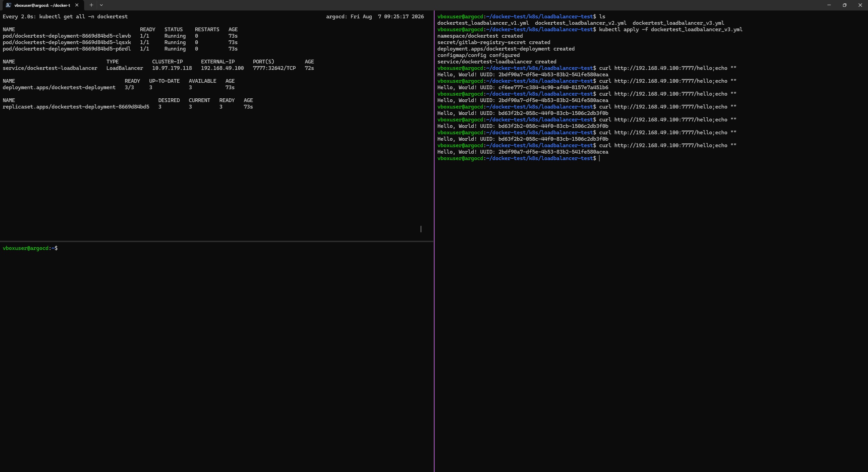The image size is (868, 472).
Task: Click the LoadBalancer type value
Action: click(125, 68)
